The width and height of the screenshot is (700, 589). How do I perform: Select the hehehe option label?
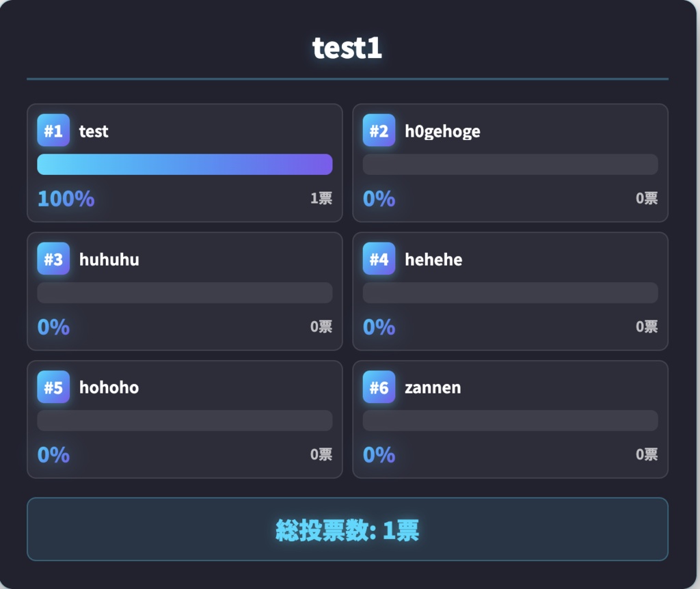click(433, 260)
